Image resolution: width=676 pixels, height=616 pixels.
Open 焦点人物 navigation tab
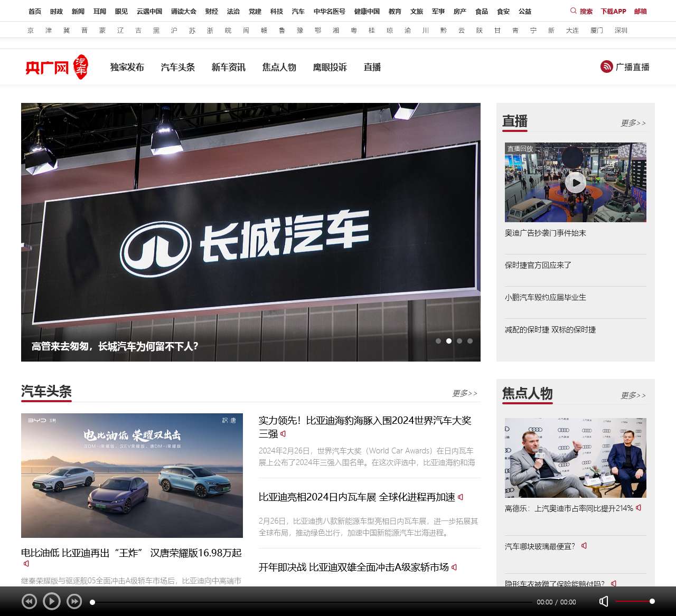point(279,67)
